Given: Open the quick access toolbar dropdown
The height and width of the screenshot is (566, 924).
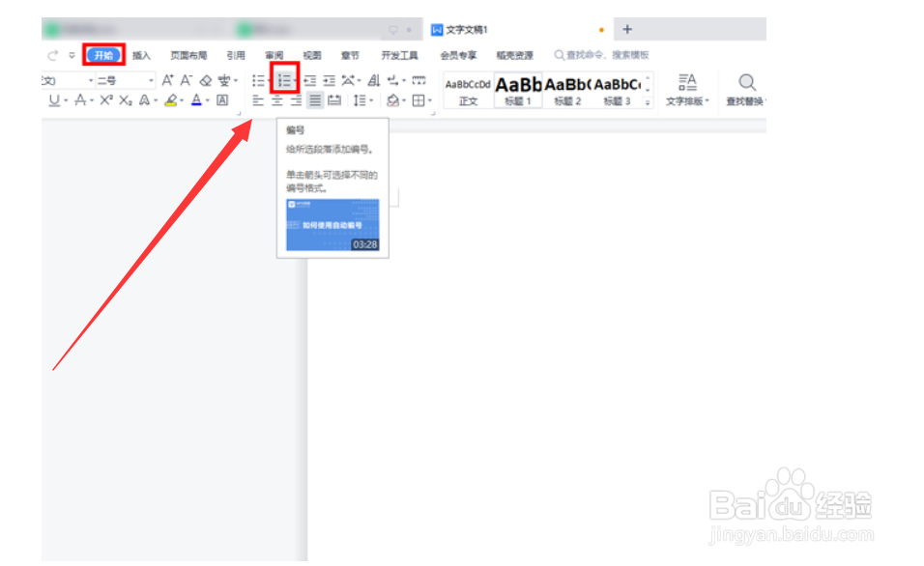Looking at the screenshot, I should pos(72,55).
